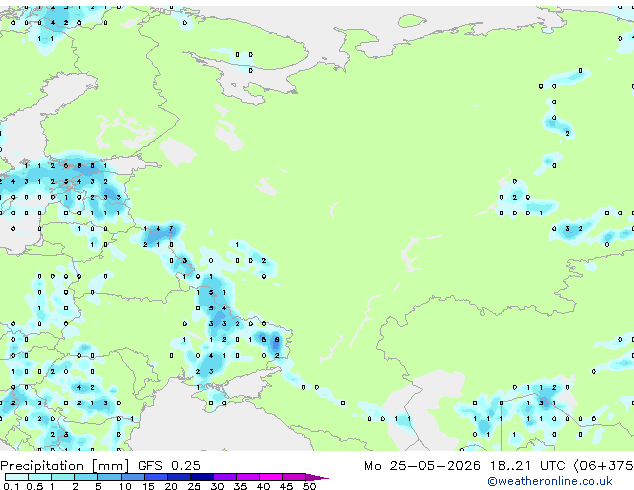Click the '35' legend scale label
Image resolution: width=634 pixels, height=490 pixels.
click(240, 486)
